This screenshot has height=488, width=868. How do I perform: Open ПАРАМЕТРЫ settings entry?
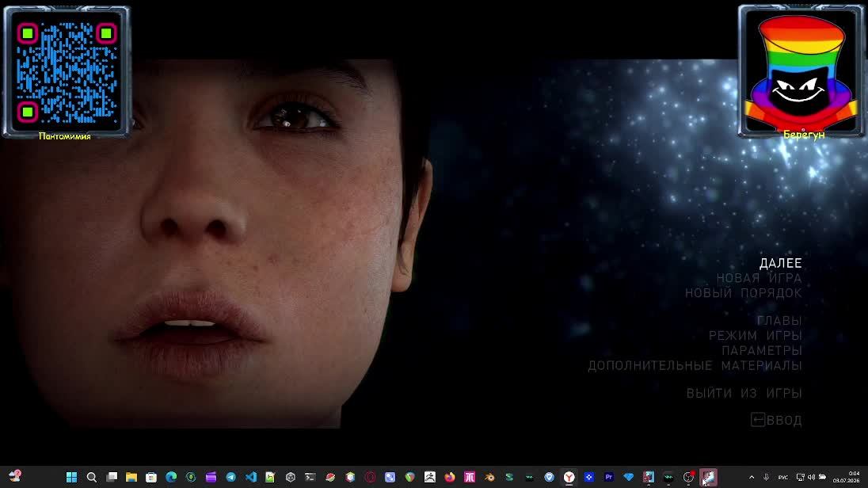click(x=762, y=351)
